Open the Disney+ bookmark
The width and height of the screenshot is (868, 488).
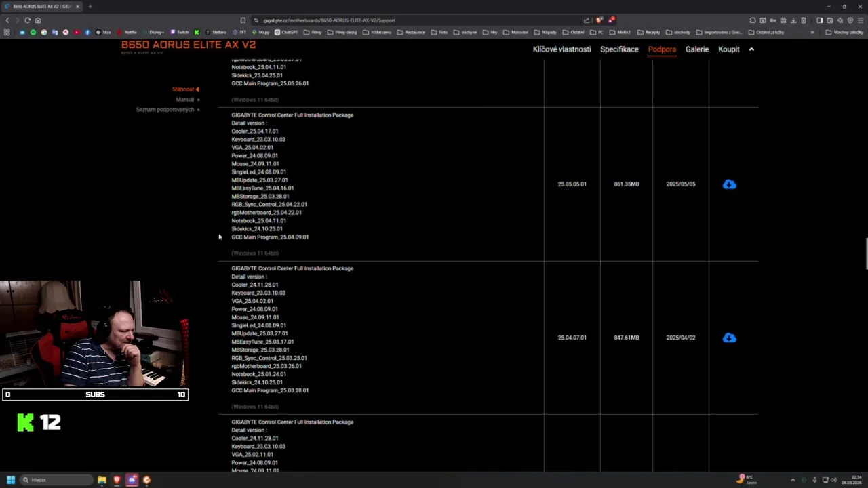153,32
